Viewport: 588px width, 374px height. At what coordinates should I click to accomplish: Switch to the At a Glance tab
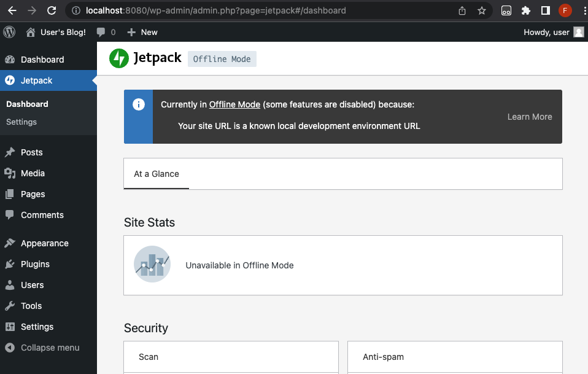click(155, 174)
